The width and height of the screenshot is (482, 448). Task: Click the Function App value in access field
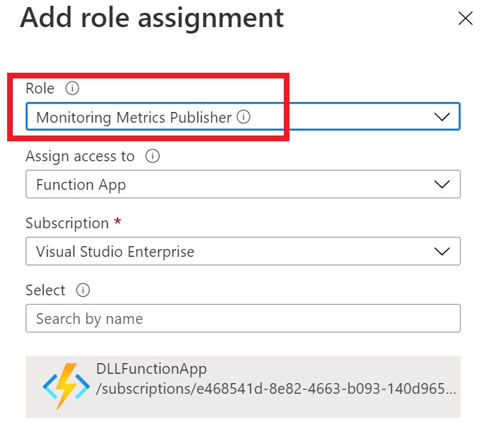[81, 185]
